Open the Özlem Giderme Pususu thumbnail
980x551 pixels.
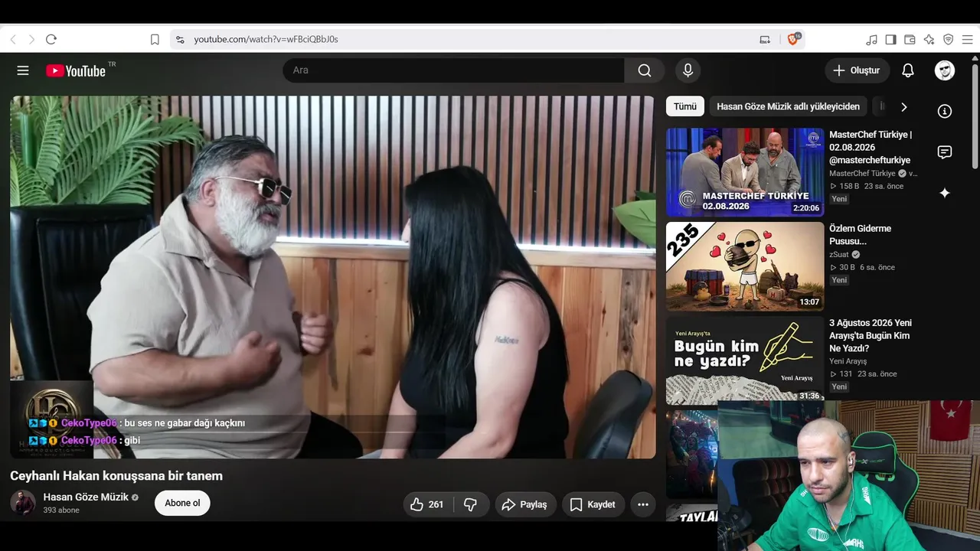coord(745,266)
